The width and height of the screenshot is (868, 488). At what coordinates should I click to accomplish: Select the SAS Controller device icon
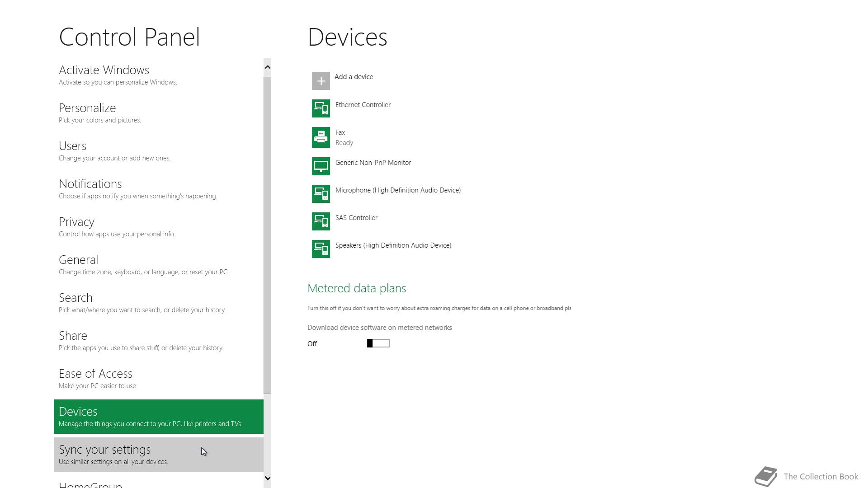[x=321, y=221]
